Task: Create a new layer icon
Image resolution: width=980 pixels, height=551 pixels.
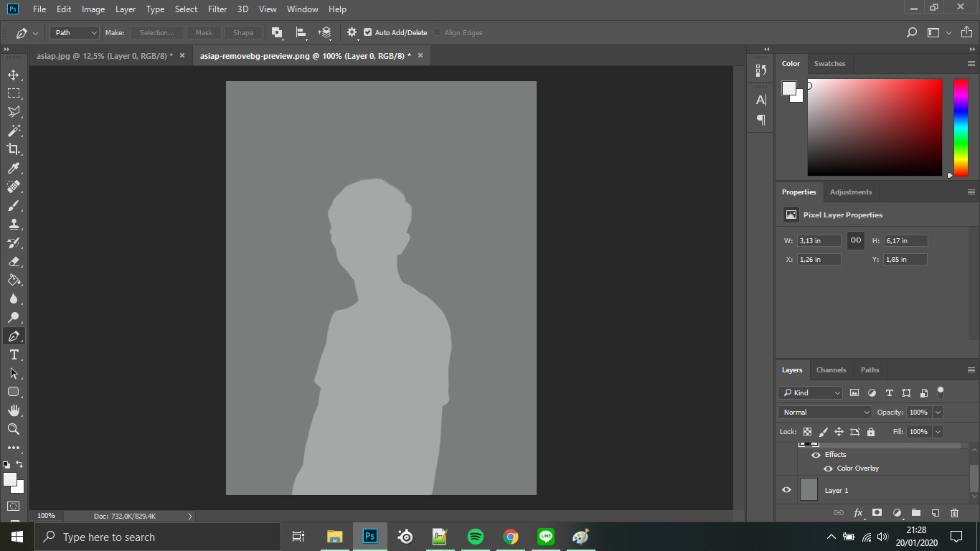Action: point(936,513)
